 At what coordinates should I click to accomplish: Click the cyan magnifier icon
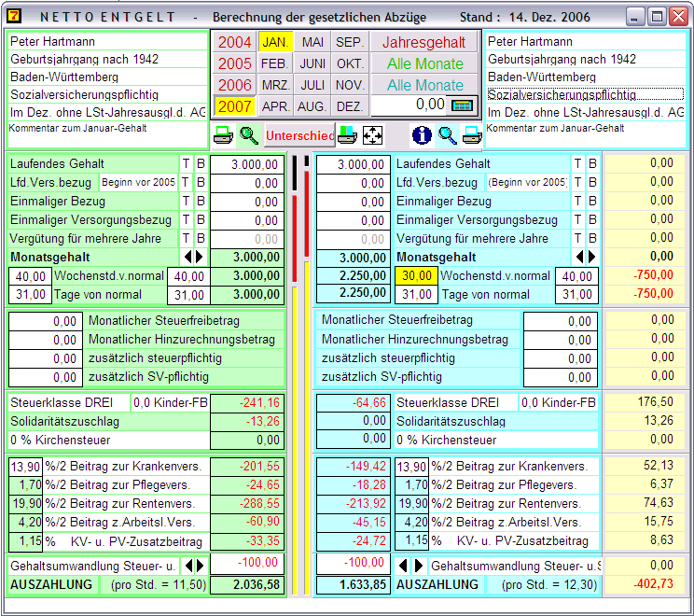tap(448, 135)
